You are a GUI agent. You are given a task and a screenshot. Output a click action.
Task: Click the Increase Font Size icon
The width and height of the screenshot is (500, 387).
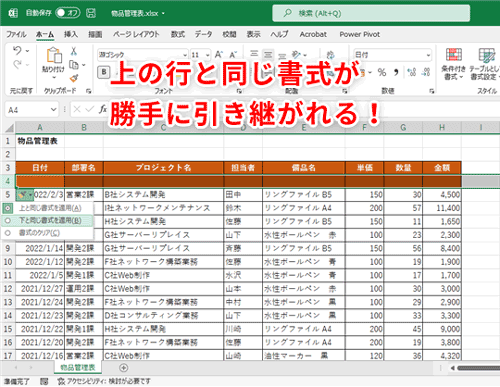click(219, 55)
